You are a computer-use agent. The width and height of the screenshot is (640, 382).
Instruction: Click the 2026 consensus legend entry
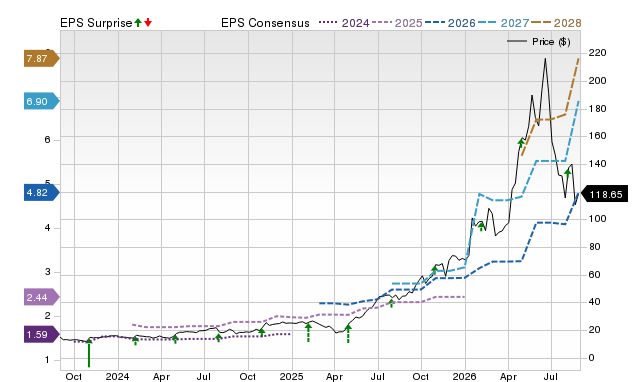click(x=450, y=23)
